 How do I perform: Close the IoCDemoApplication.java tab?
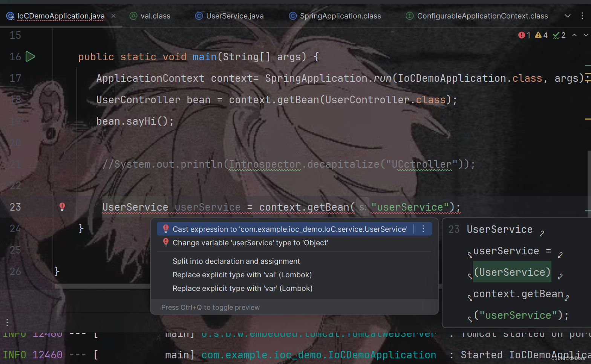(x=113, y=16)
